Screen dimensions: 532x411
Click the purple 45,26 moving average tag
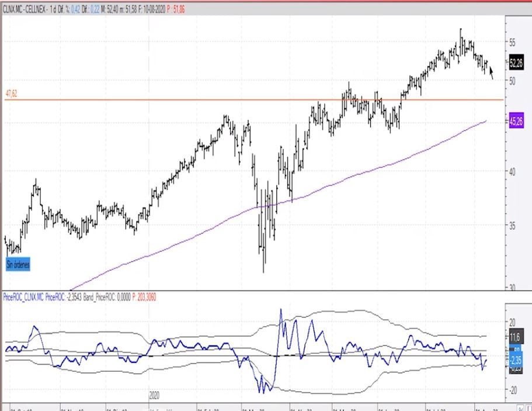point(516,121)
